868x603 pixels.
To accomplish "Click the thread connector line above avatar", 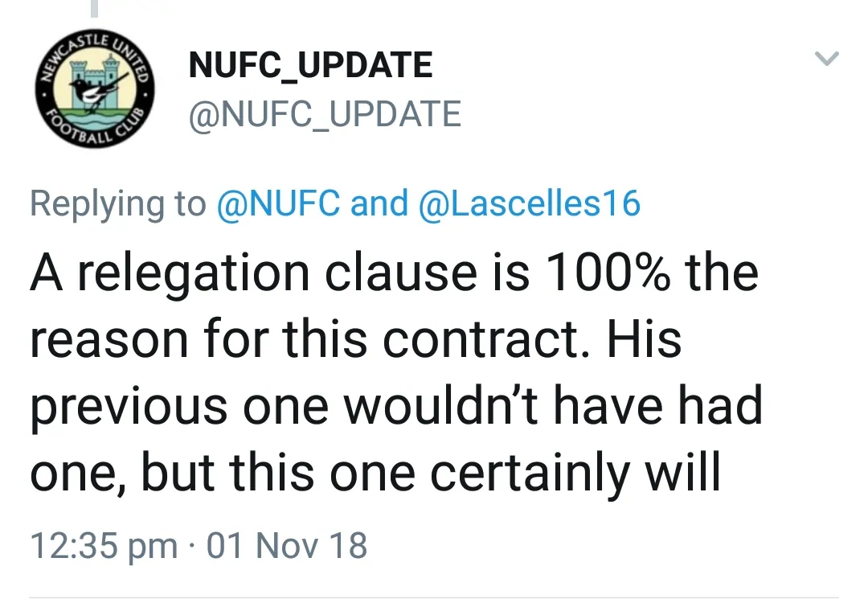I will (94, 8).
